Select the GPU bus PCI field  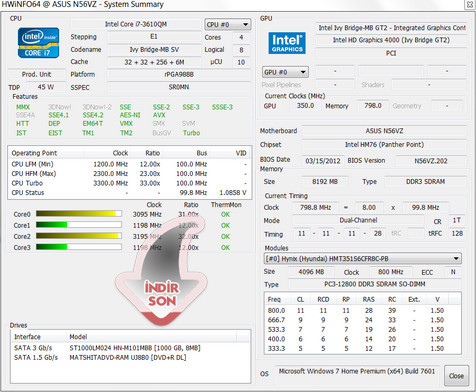click(x=391, y=53)
